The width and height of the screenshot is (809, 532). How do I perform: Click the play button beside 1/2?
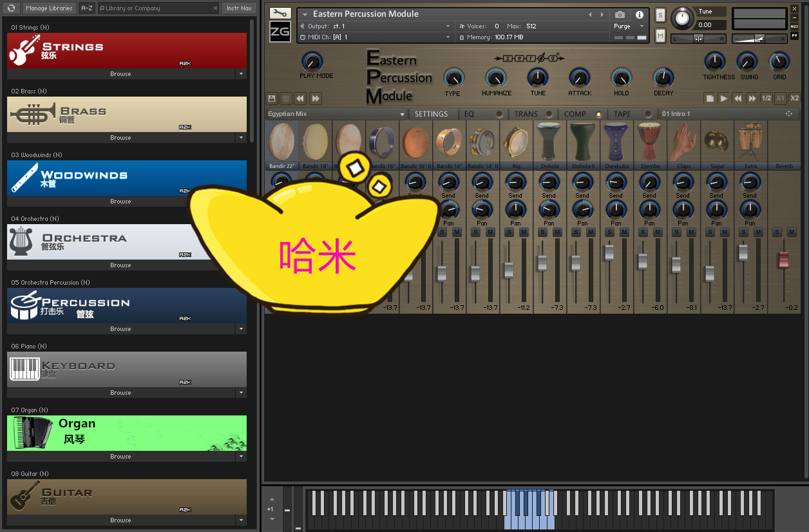click(724, 99)
